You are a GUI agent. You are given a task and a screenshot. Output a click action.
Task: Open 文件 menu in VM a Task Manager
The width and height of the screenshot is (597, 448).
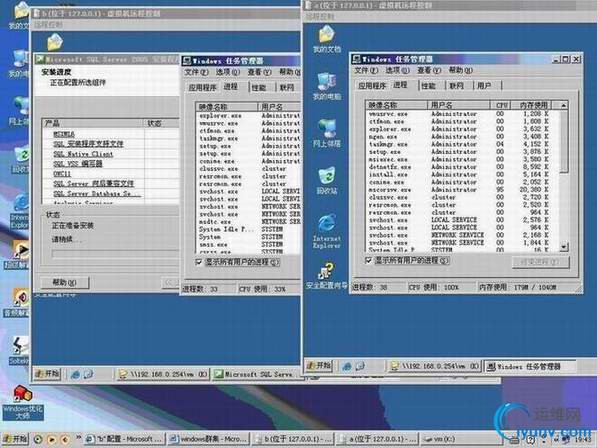(366, 70)
